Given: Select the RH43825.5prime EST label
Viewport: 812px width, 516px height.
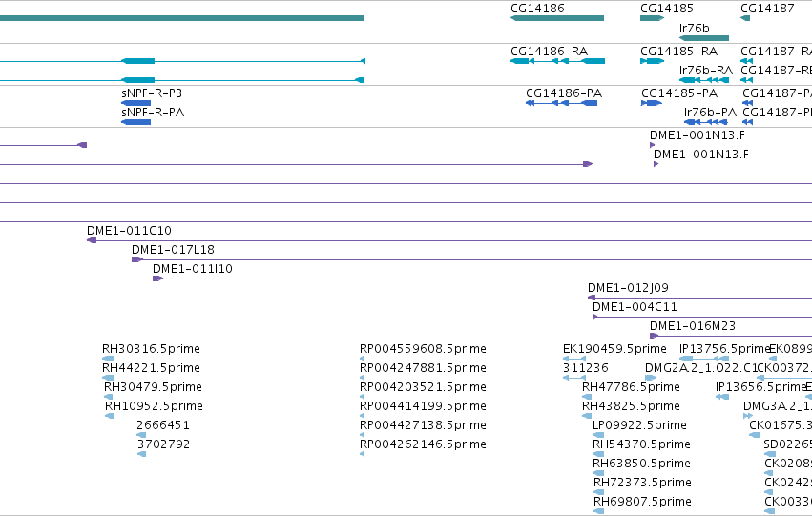Looking at the screenshot, I should coord(632,406).
